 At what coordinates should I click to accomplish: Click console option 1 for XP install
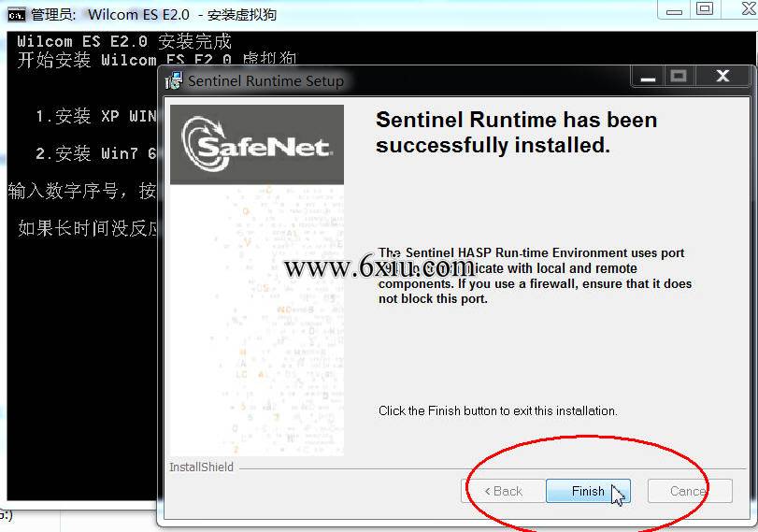(x=96, y=116)
